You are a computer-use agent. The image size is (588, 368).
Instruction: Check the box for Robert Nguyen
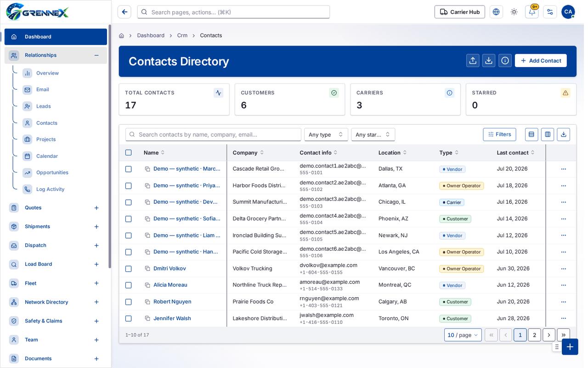129,302
